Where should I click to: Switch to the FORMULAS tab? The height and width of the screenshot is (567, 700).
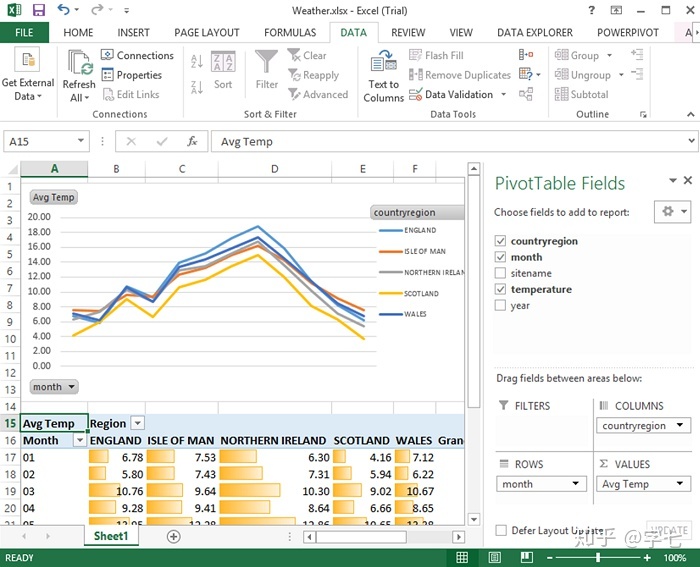(290, 33)
